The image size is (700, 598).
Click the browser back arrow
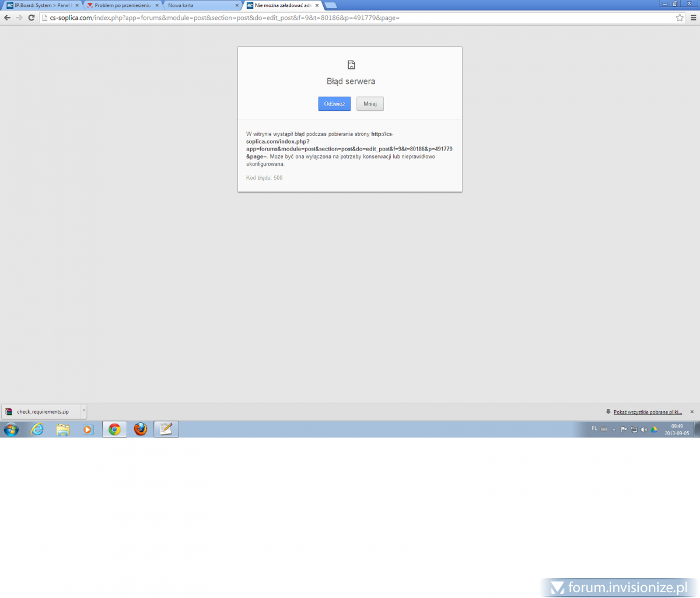(x=7, y=18)
